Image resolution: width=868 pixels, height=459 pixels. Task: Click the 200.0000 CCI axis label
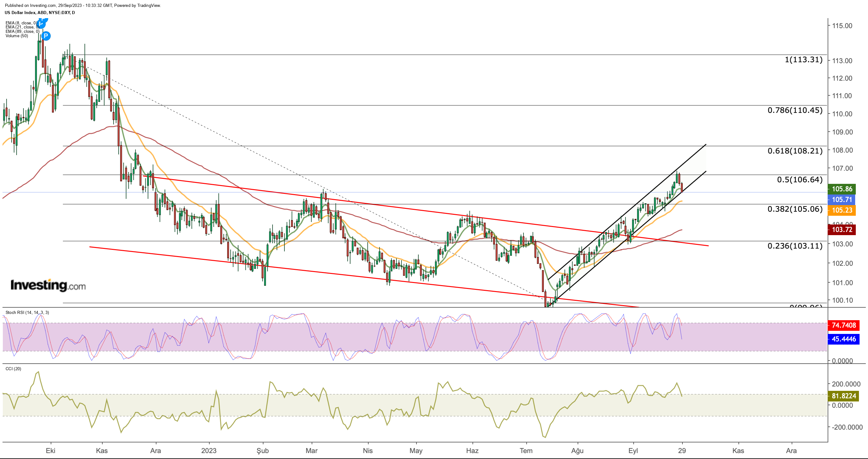click(x=846, y=384)
